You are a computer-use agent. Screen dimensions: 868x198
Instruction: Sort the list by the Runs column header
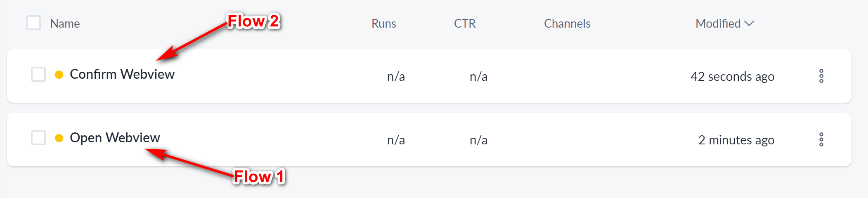(x=383, y=24)
